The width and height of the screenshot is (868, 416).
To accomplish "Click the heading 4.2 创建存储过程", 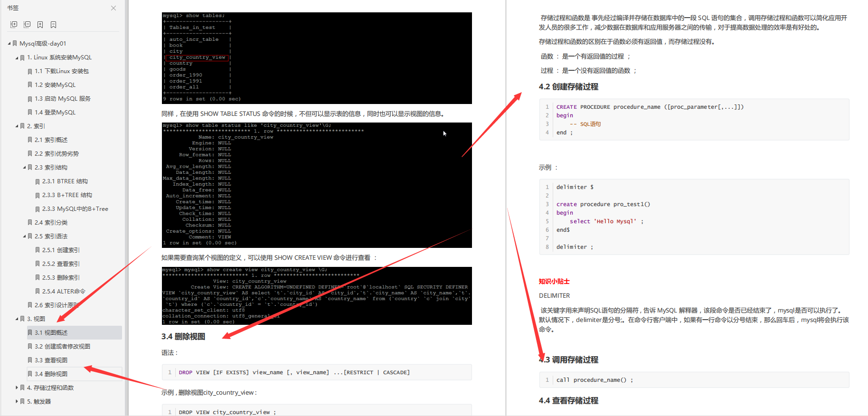I will [x=568, y=87].
